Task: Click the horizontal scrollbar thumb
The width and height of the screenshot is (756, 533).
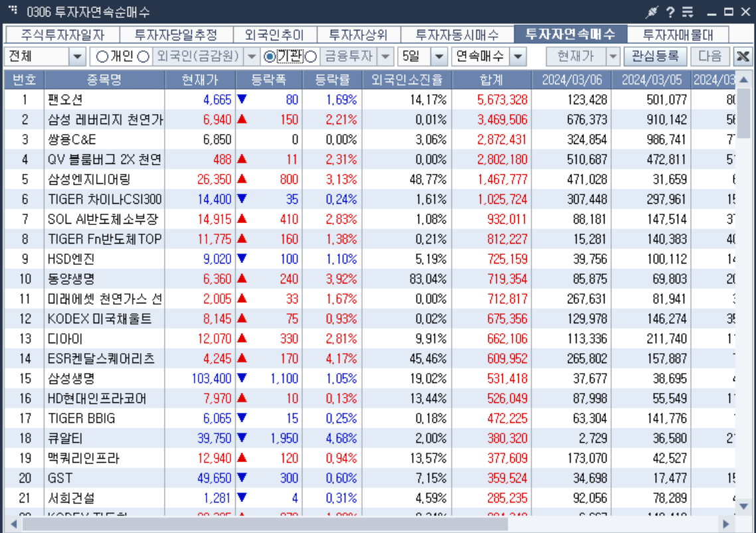Action: pyautogui.click(x=265, y=524)
